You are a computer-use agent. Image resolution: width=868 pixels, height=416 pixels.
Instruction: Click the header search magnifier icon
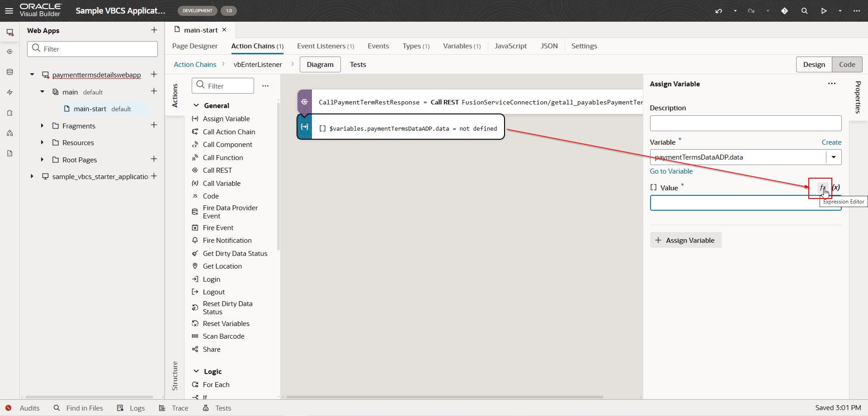pos(804,11)
